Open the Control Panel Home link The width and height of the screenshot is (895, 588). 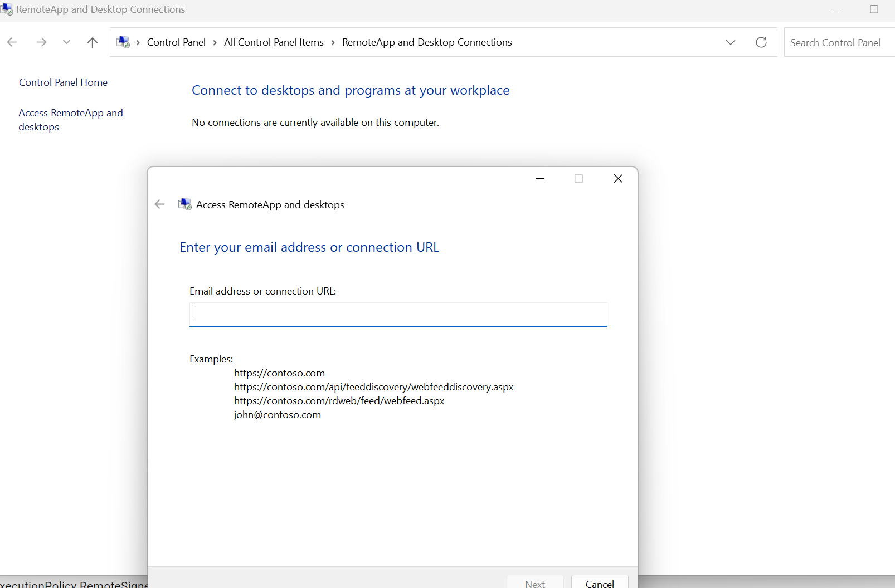pyautogui.click(x=63, y=82)
